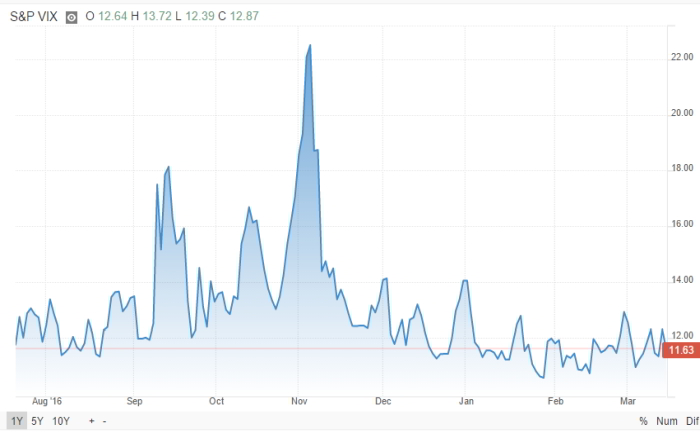Click the 22.00 price axis label
The width and height of the screenshot is (700, 440).
(682, 57)
